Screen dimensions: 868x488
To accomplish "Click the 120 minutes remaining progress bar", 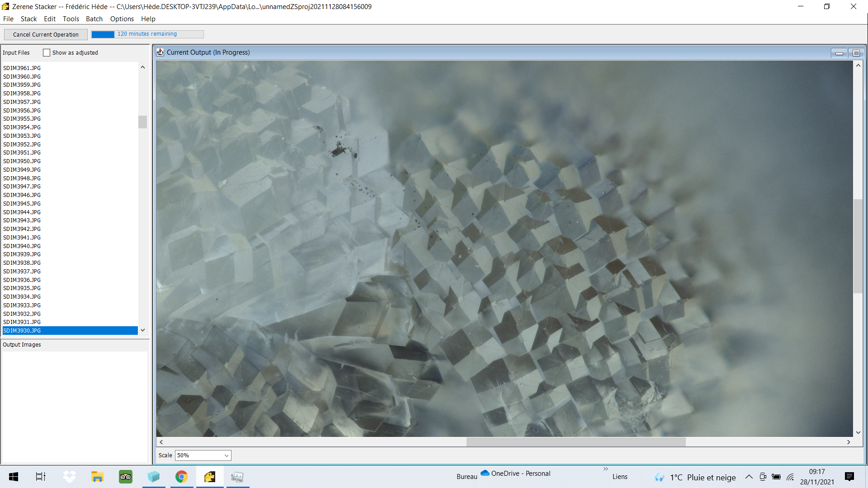I will [147, 34].
